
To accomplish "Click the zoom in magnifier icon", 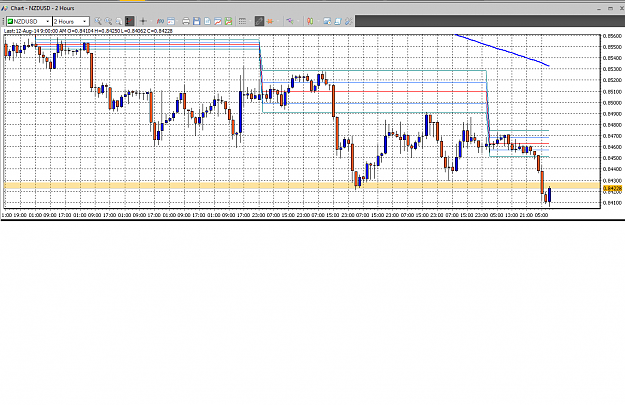I will click(98, 21).
